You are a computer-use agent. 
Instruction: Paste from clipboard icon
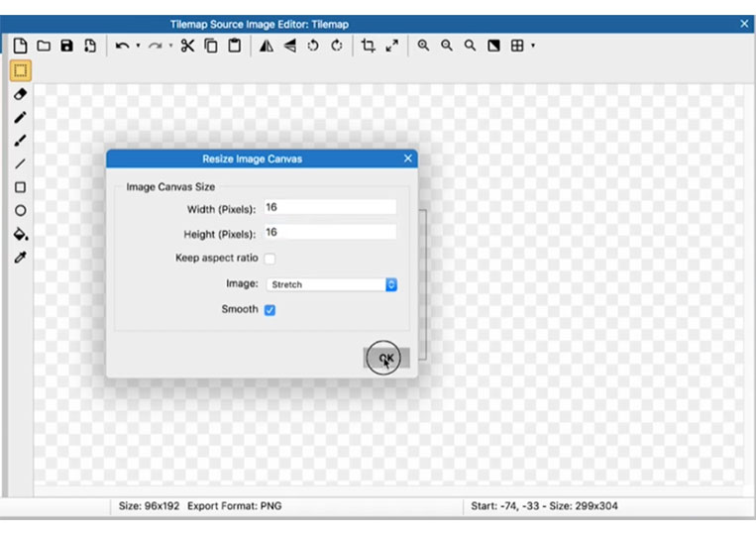(234, 46)
